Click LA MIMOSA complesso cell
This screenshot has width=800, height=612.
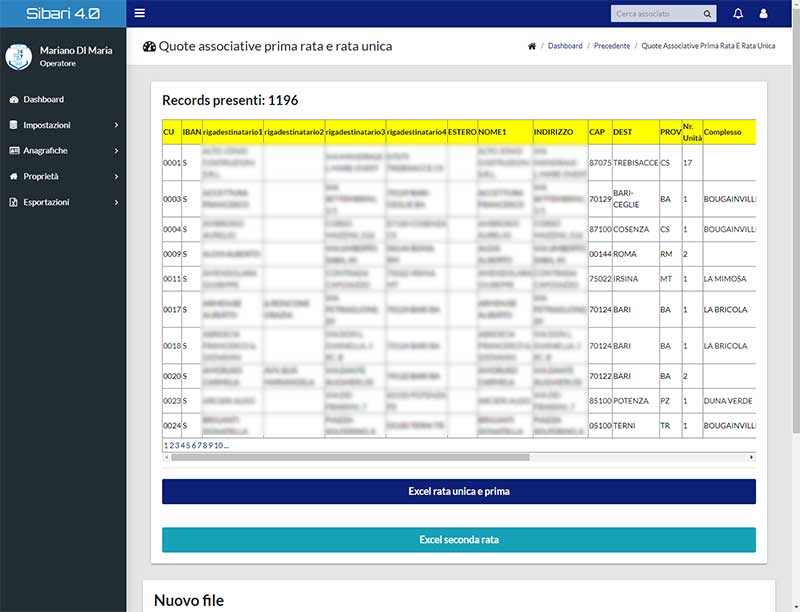click(729, 279)
